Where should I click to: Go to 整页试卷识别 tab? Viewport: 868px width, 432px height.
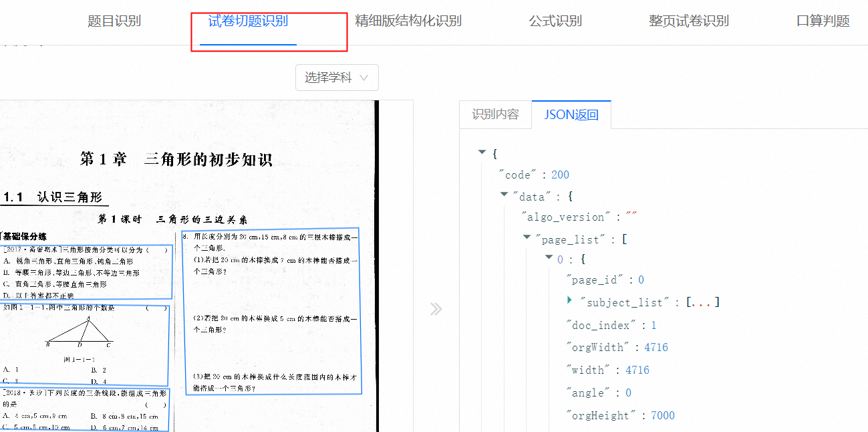[x=689, y=21]
